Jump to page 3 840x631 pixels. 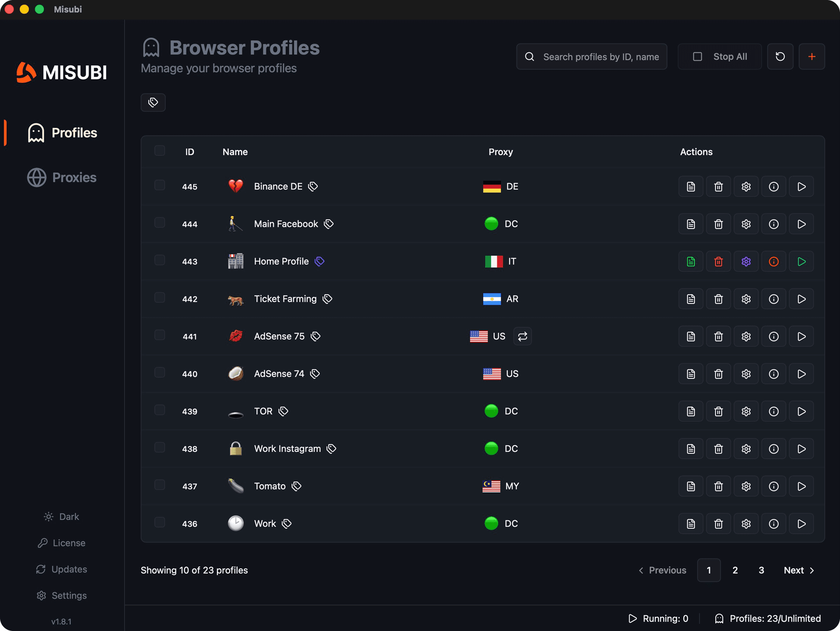tap(761, 570)
